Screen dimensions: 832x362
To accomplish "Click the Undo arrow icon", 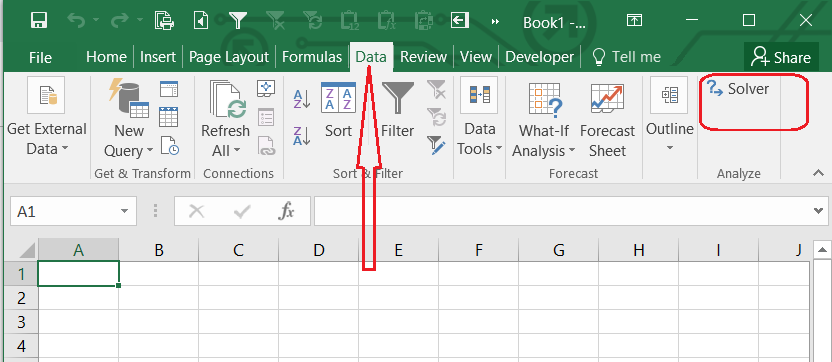I will tap(77, 20).
